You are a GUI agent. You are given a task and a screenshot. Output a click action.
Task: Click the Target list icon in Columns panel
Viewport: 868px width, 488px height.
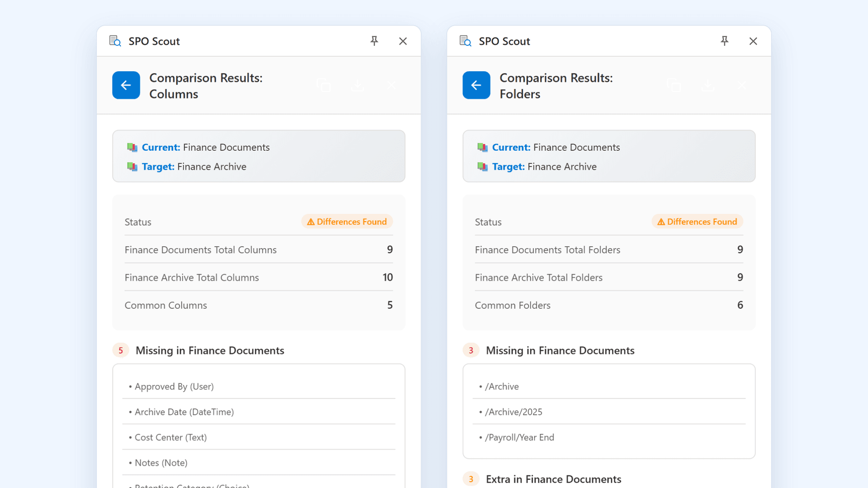coord(132,167)
